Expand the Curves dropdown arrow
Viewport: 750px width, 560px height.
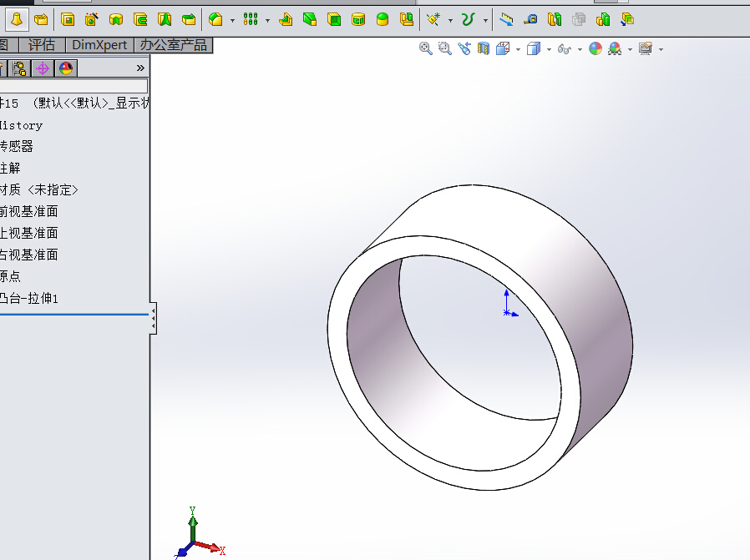(485, 21)
